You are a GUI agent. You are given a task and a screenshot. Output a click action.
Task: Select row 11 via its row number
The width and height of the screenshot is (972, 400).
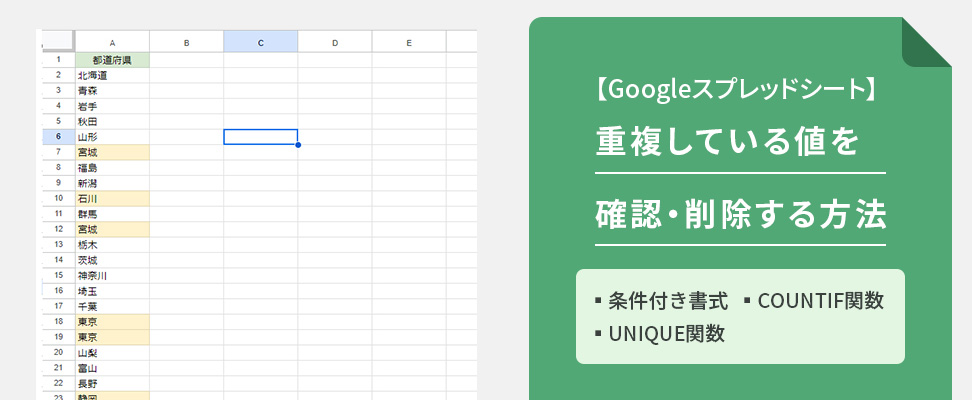(58, 214)
